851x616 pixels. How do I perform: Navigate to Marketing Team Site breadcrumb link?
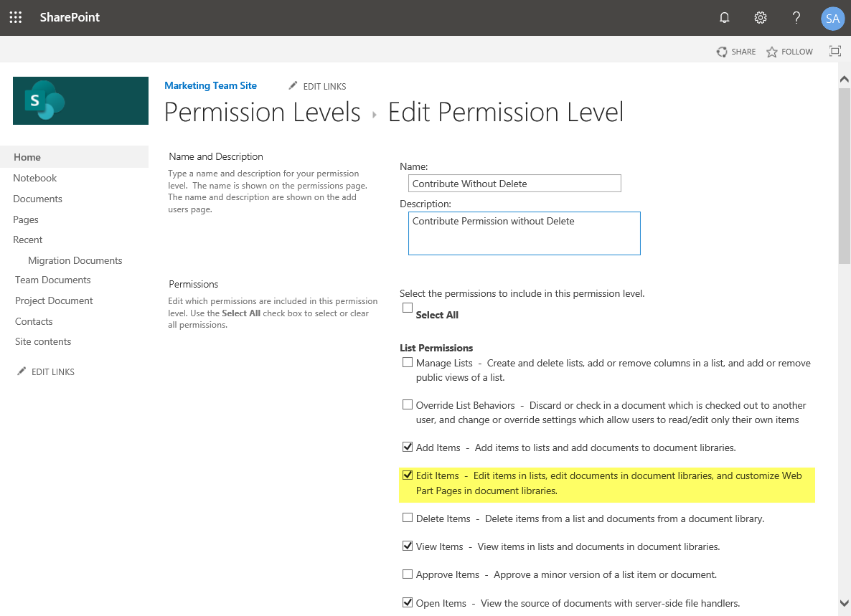click(210, 85)
